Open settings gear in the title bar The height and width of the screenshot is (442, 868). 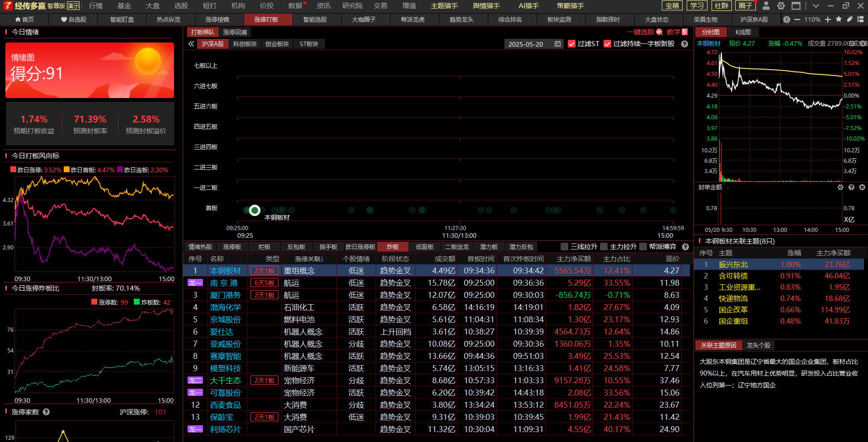(781, 6)
